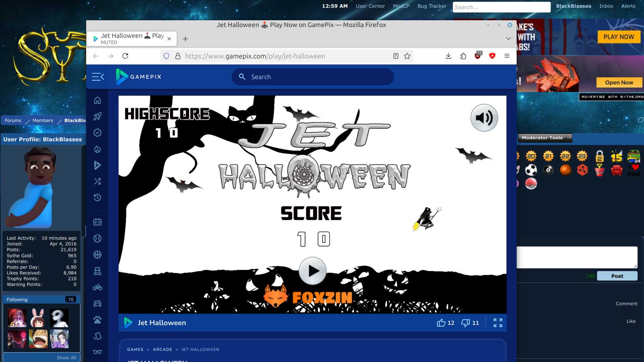The image size is (644, 362).
Task: Open Bug Tracker in top navigation
Action: point(432,6)
